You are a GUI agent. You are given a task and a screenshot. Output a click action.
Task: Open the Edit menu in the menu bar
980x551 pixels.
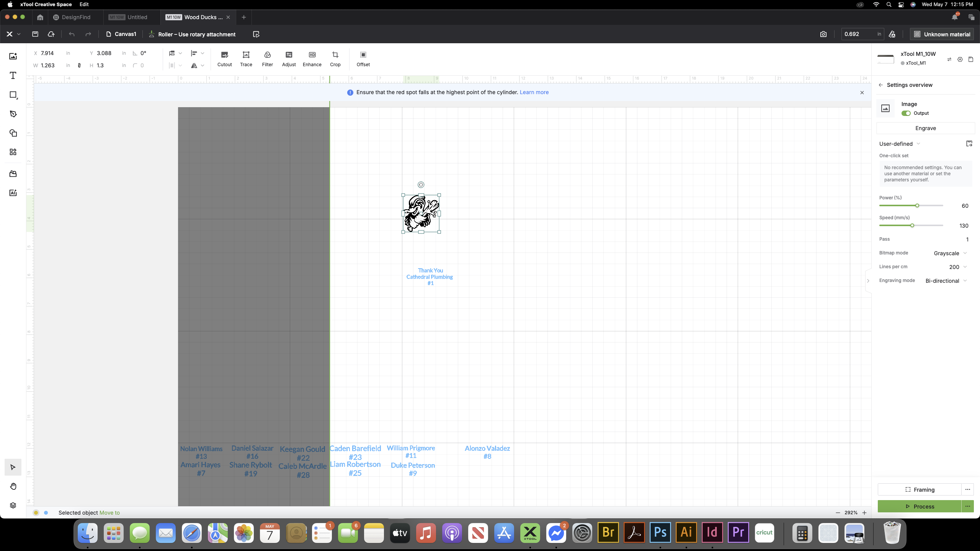84,4
